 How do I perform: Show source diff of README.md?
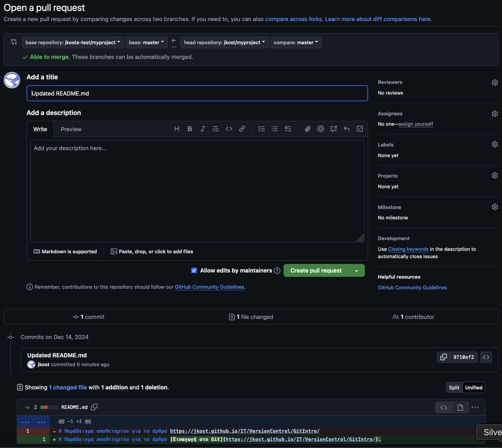pos(444,407)
